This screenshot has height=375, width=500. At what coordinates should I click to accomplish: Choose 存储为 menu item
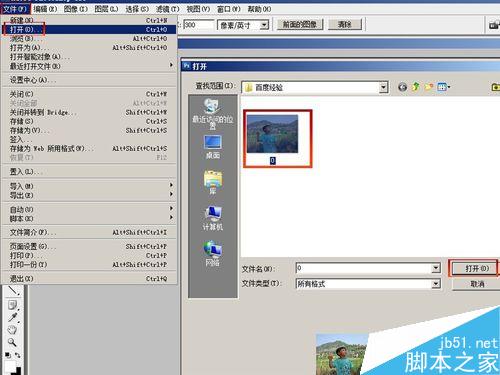coord(89,130)
